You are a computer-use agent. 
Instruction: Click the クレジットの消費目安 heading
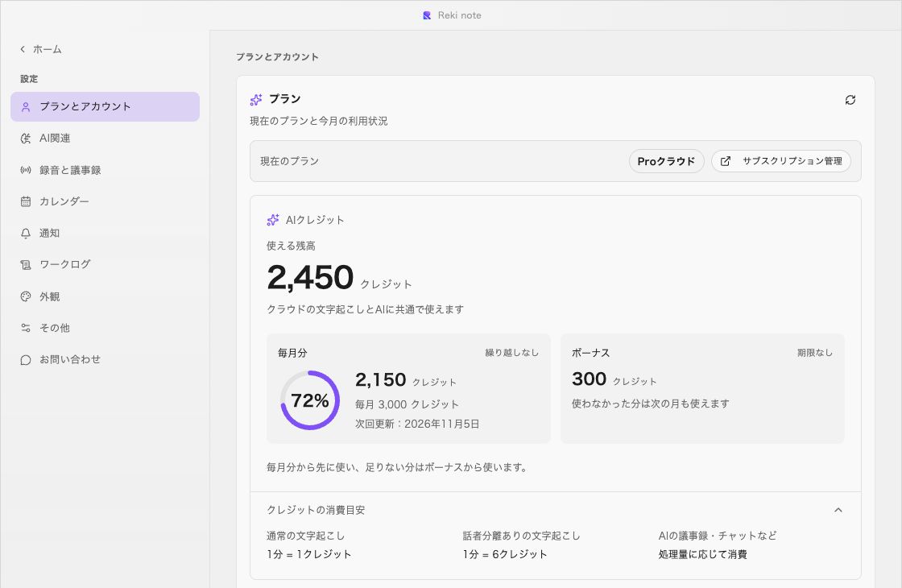coord(316,510)
